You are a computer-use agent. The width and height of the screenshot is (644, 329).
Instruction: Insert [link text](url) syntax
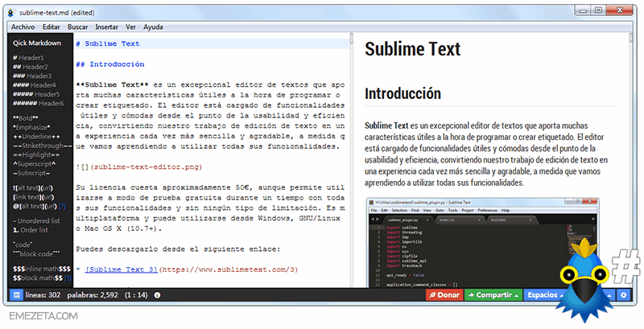coord(33,197)
